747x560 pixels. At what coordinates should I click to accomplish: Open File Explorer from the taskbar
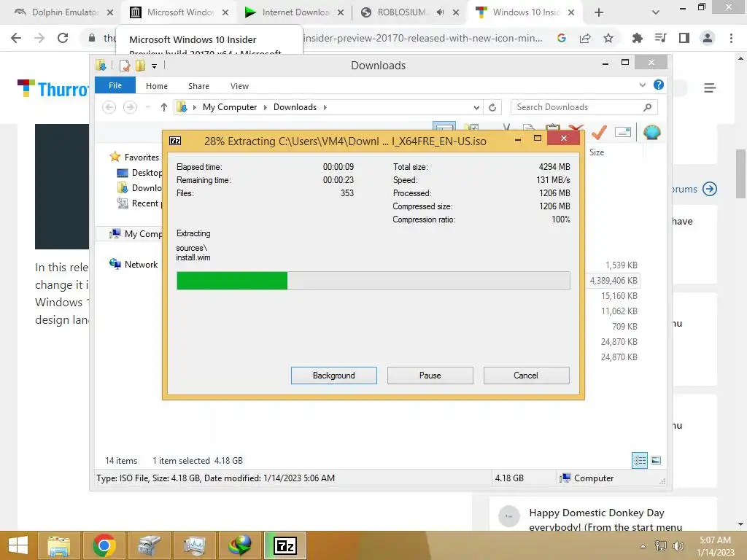point(58,545)
